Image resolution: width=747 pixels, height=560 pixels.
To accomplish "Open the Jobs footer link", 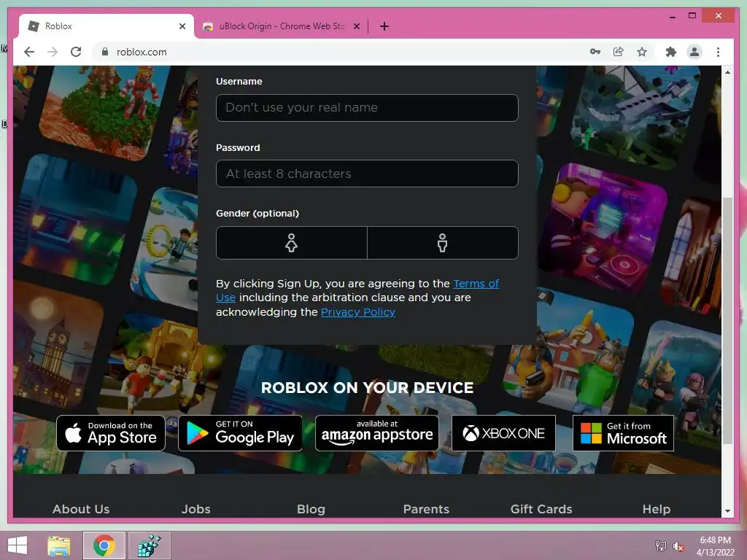I will [196, 509].
